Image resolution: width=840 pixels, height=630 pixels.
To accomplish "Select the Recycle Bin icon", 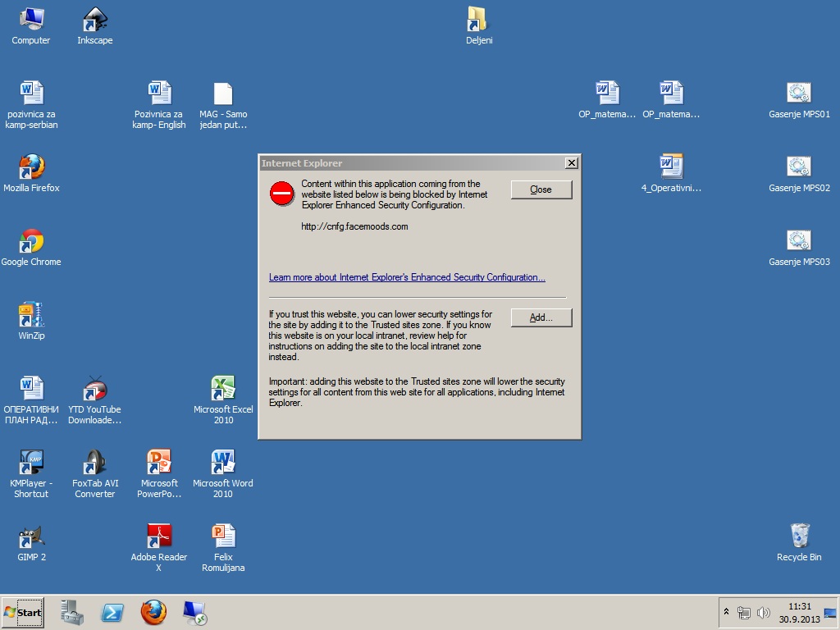I will pyautogui.click(x=799, y=537).
